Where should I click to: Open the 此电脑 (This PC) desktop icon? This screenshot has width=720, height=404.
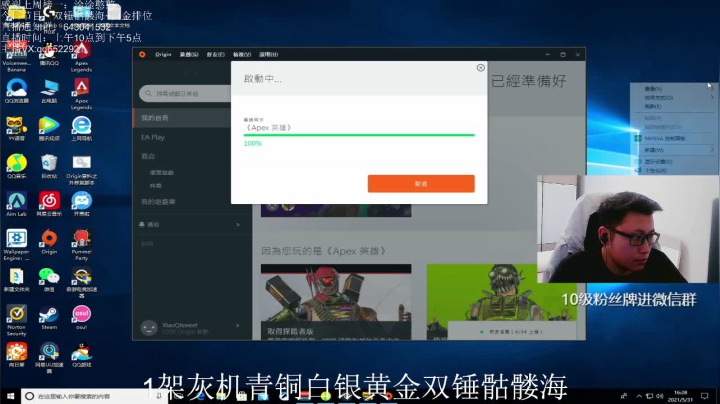[x=49, y=91]
